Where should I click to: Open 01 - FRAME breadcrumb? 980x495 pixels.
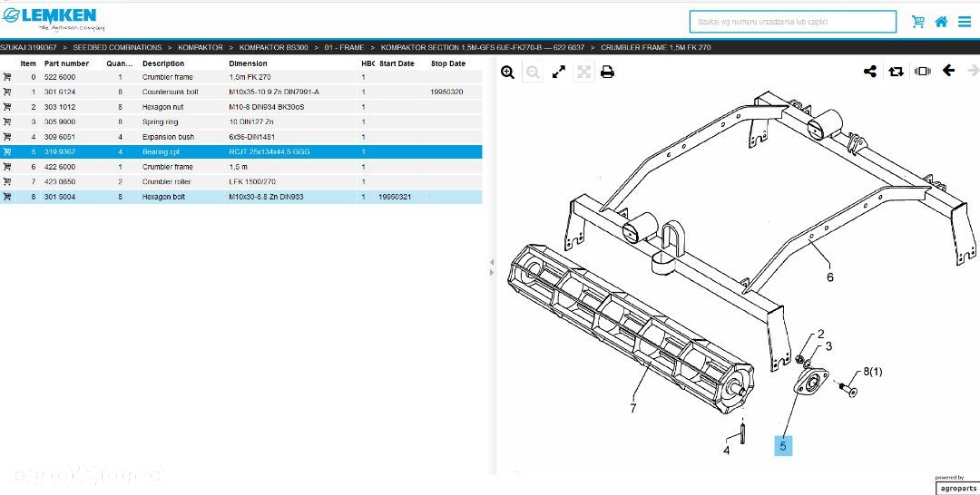[344, 47]
